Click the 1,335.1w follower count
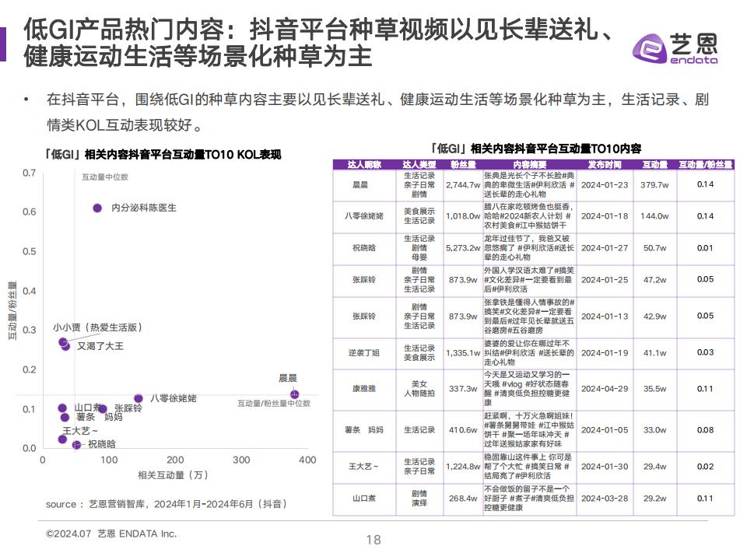This screenshot has height=560, width=747. [x=463, y=353]
